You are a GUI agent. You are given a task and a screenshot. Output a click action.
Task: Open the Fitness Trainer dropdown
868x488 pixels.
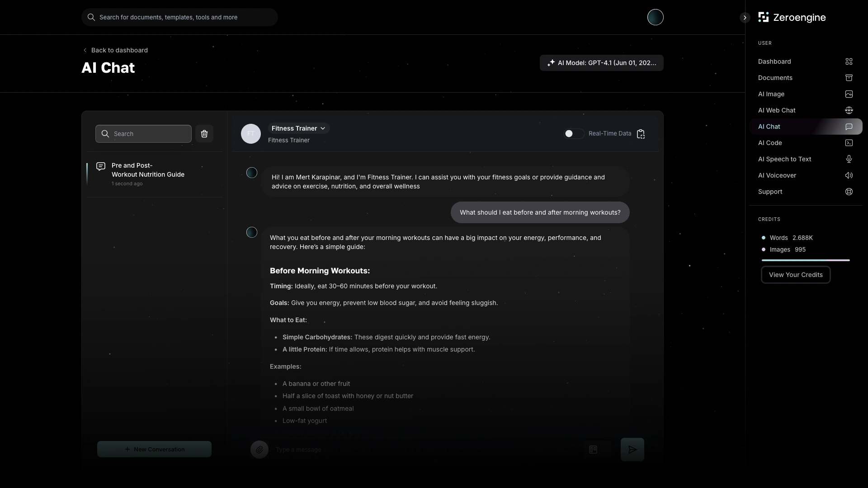point(298,128)
